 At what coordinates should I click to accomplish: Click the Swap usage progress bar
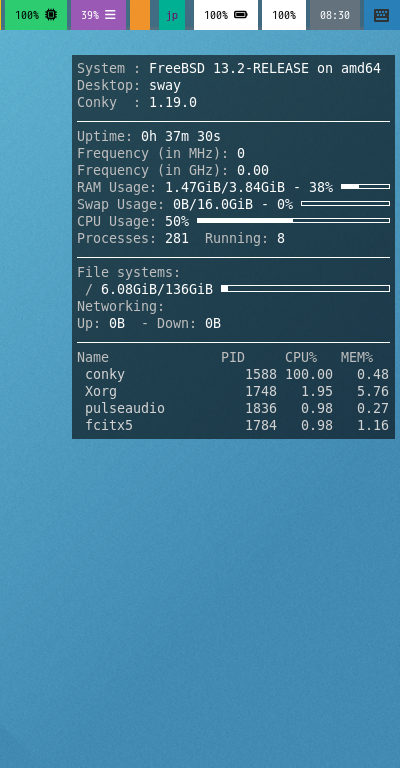point(346,203)
